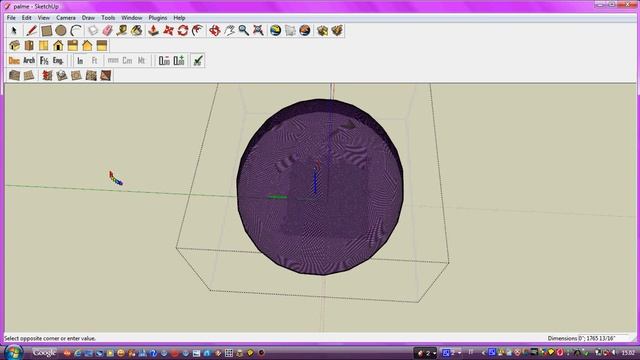The image size is (640, 360).
Task: Open the Tools menu
Action: click(108, 18)
